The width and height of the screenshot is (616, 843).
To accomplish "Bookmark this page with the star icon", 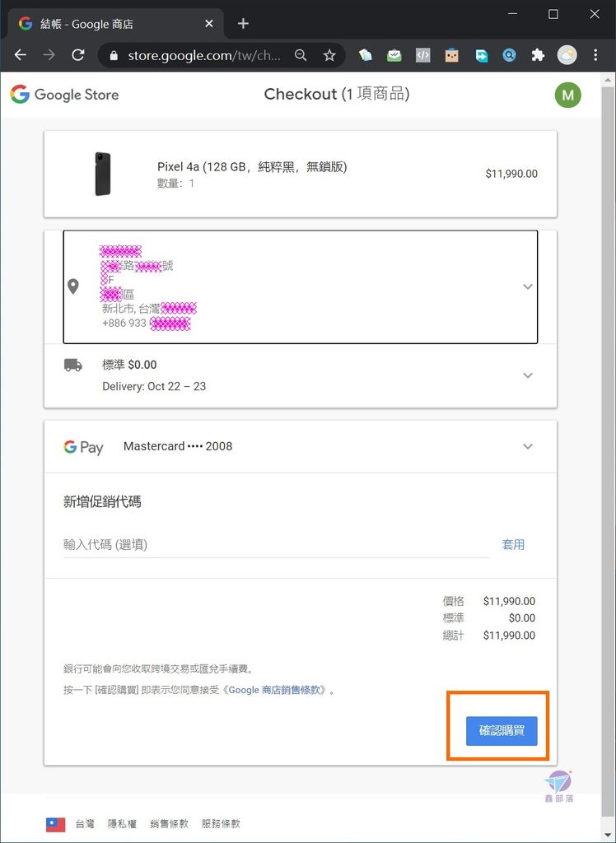I will point(329,55).
